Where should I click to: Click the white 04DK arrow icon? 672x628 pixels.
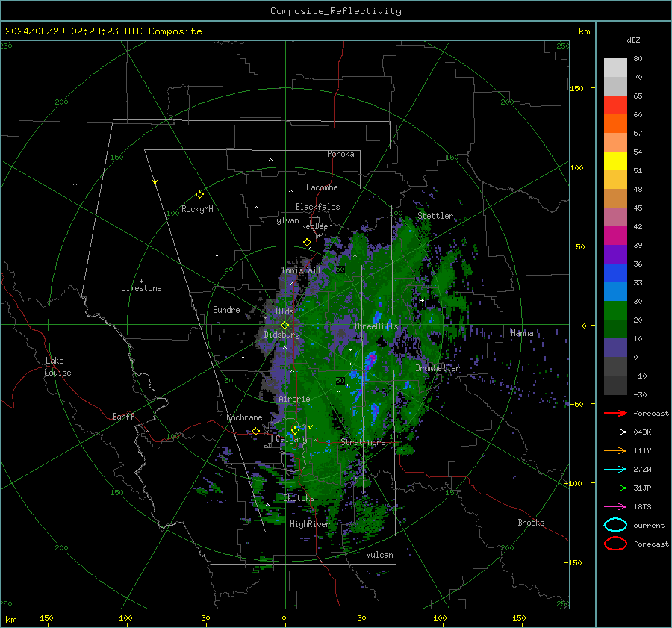click(x=615, y=432)
